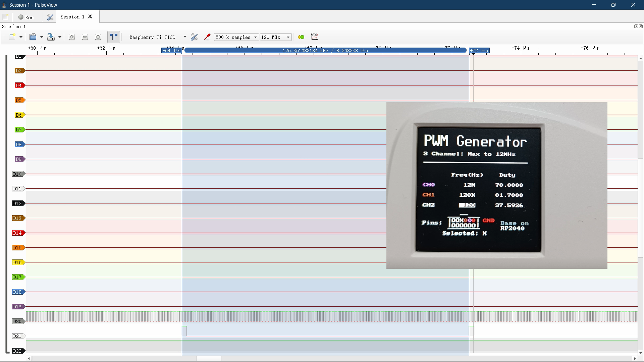Viewport: 644px width, 362px height.
Task: Click the red D4 channel label
Action: tap(19, 85)
